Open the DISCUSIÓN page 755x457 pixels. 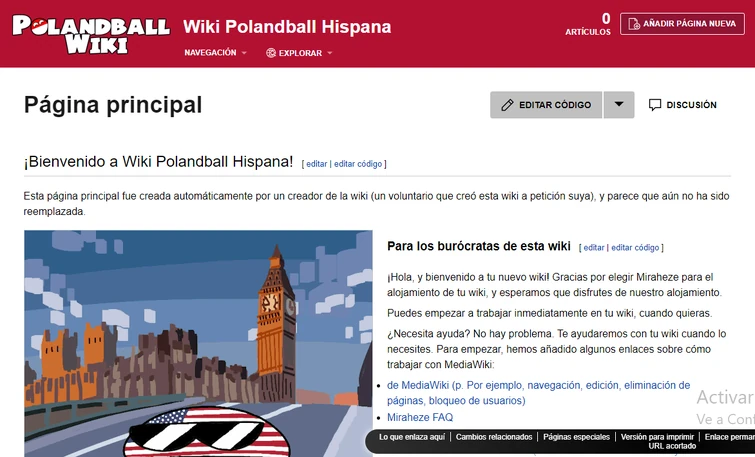683,105
